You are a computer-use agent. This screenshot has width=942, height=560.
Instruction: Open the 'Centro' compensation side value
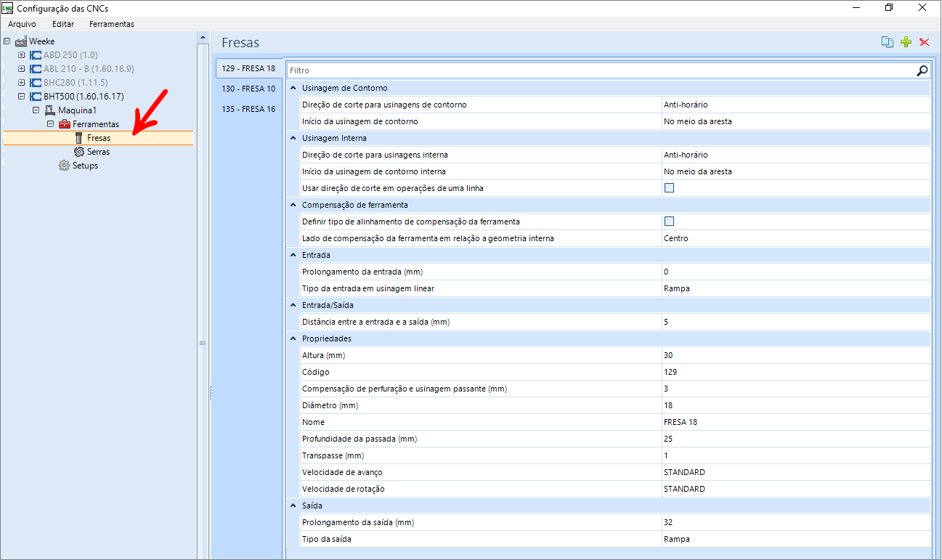[x=796, y=238]
